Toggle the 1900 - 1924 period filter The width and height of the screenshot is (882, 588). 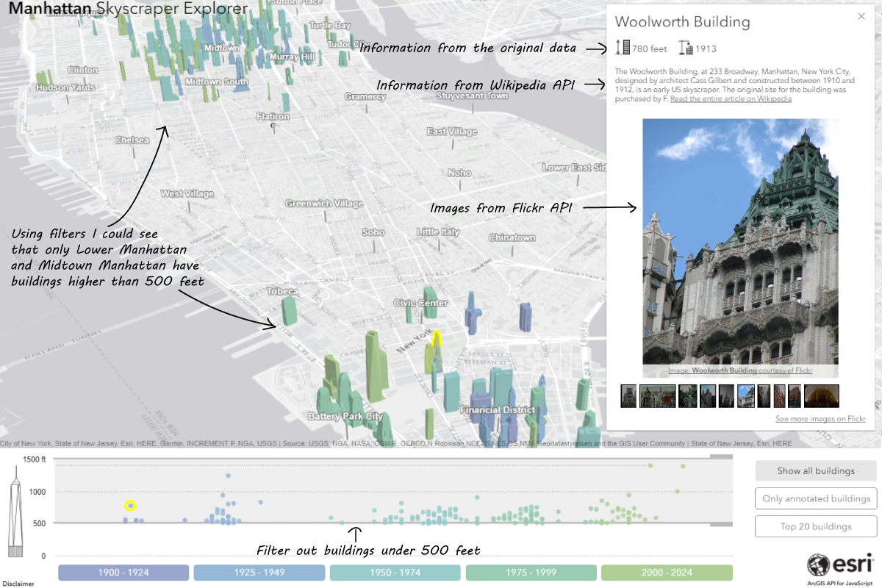(x=123, y=573)
